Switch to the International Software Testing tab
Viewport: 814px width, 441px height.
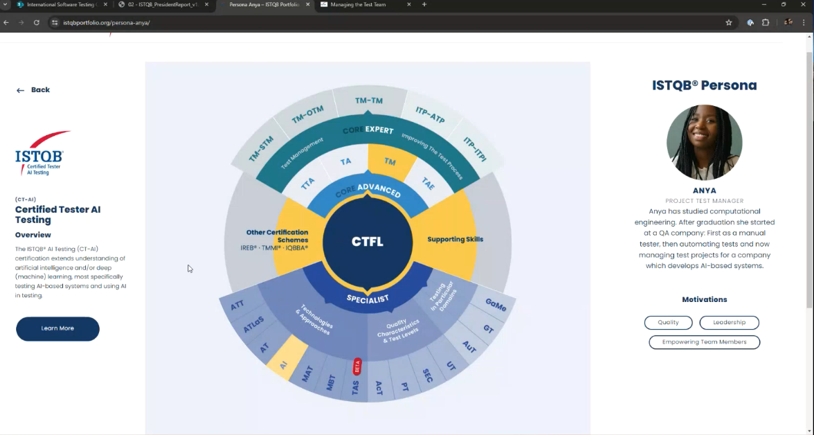[x=60, y=5]
